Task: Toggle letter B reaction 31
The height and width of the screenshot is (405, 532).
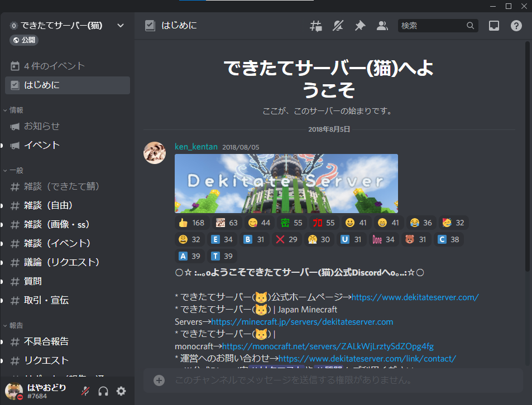Action: coord(254,240)
